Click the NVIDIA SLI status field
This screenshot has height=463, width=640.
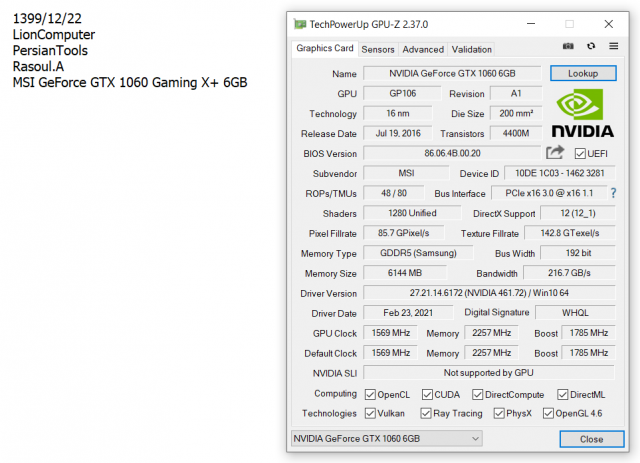(489, 373)
